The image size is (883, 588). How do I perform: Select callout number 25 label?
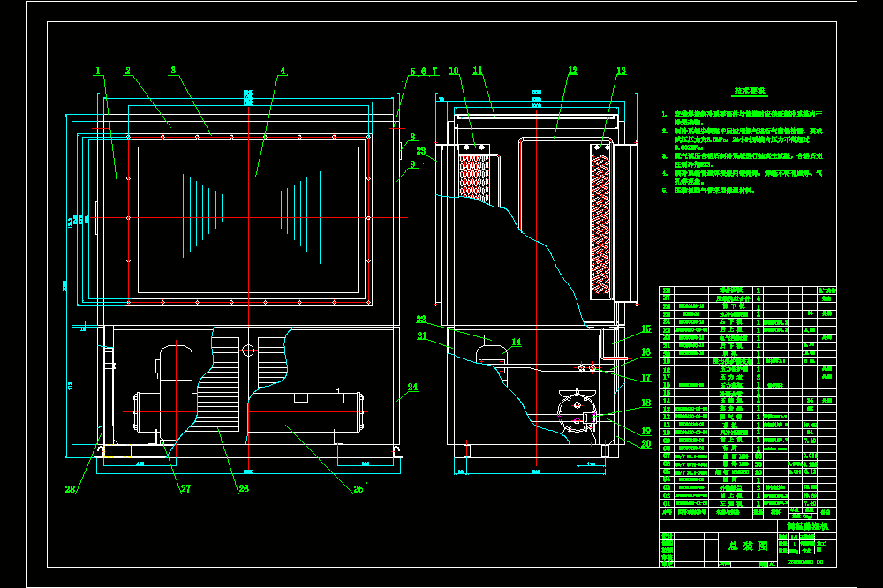click(x=358, y=489)
